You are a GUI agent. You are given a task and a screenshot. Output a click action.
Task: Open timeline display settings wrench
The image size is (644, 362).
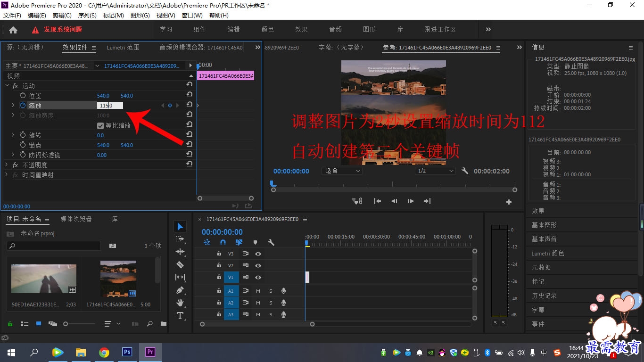point(271,242)
